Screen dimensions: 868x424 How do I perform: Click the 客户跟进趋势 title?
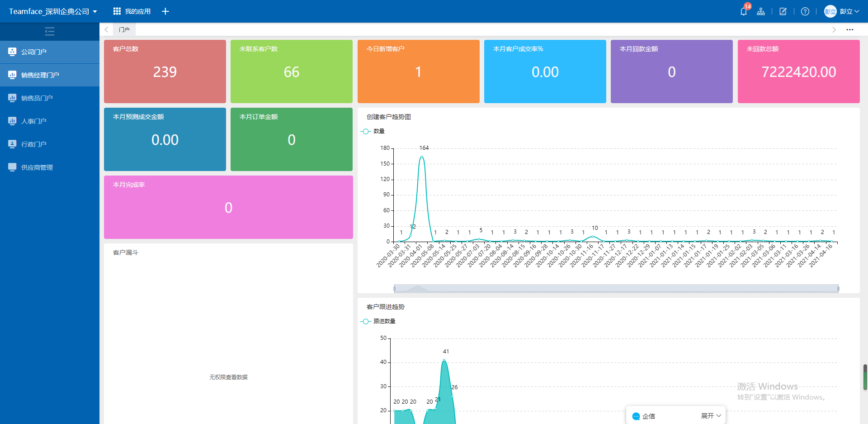click(385, 307)
